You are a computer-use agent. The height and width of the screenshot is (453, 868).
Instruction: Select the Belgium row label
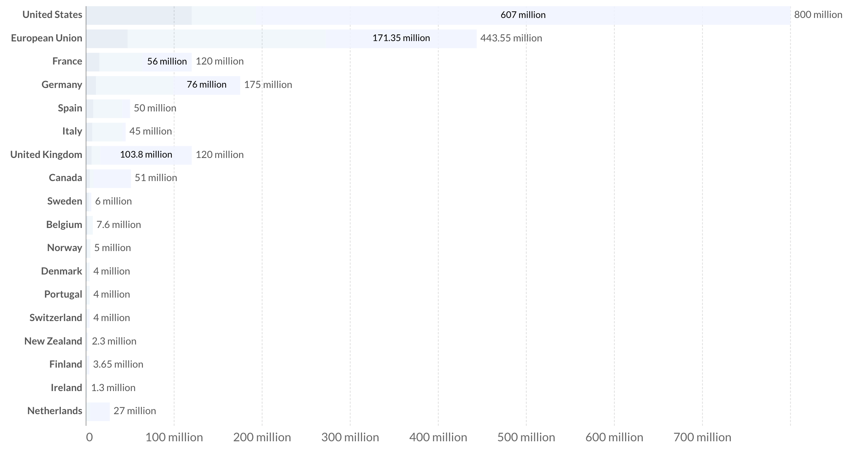coord(64,225)
